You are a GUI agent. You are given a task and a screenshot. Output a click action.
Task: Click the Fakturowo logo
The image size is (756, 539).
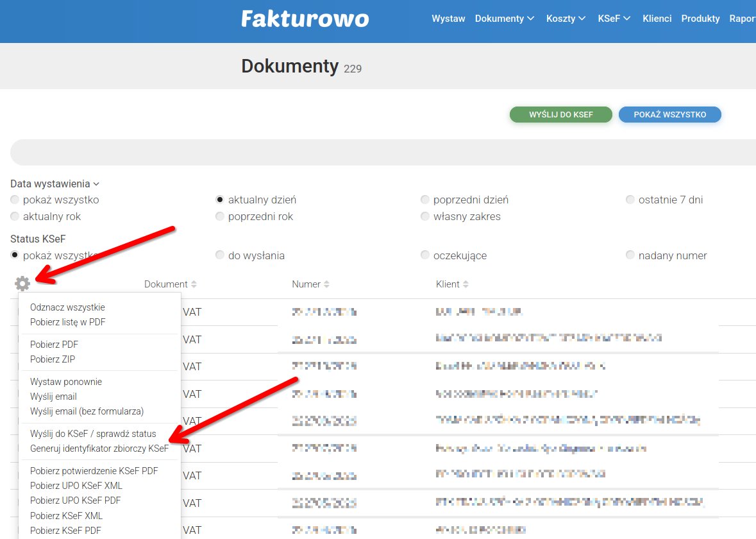pyautogui.click(x=305, y=19)
